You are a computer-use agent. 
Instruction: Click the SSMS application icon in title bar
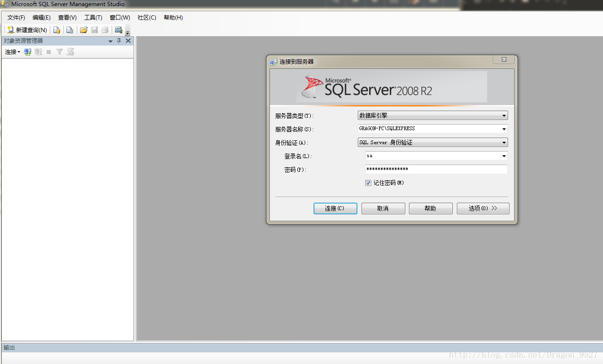pos(5,4)
